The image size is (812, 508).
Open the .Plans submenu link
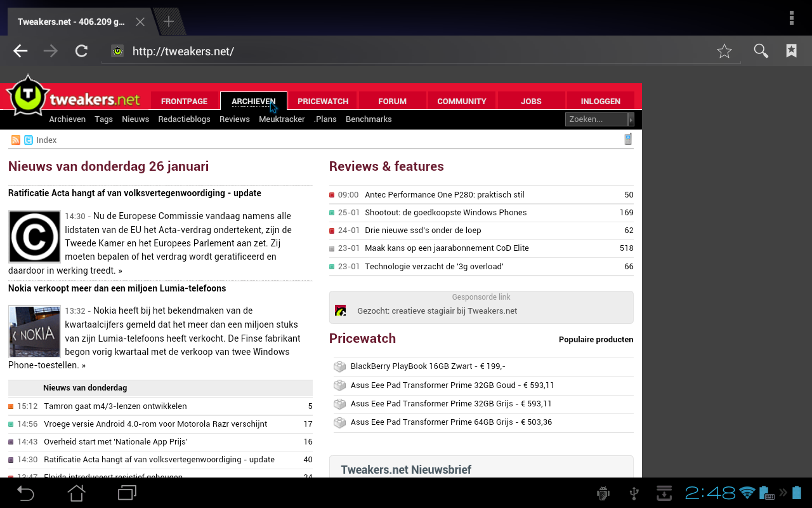coord(325,119)
